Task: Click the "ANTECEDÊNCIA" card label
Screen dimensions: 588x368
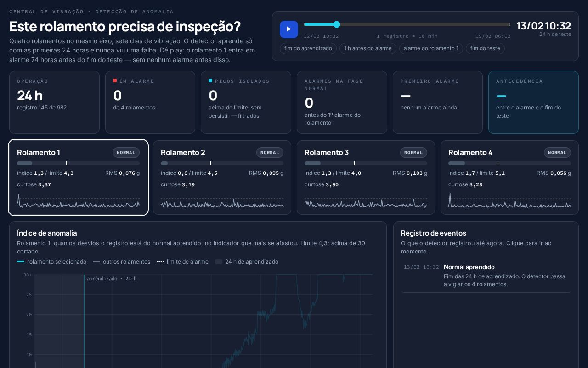Action: click(520, 81)
